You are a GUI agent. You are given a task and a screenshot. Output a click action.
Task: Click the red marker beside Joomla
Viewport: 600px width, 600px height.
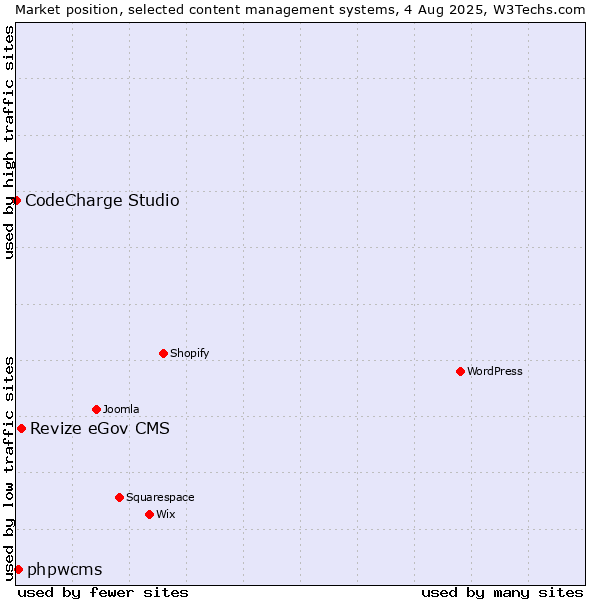pos(96,409)
